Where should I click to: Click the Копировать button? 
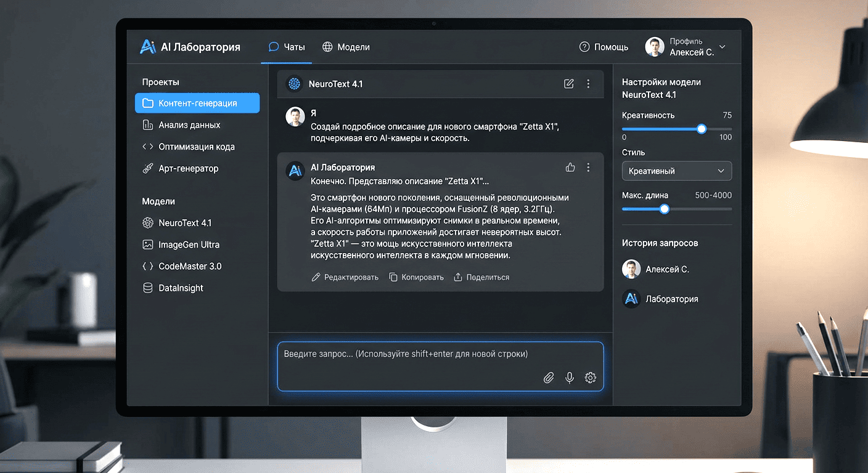(x=416, y=277)
